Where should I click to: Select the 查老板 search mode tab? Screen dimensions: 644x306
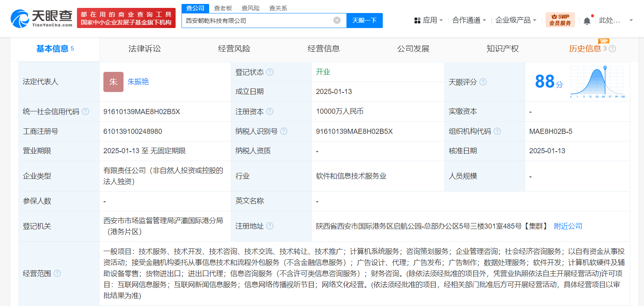pos(223,8)
